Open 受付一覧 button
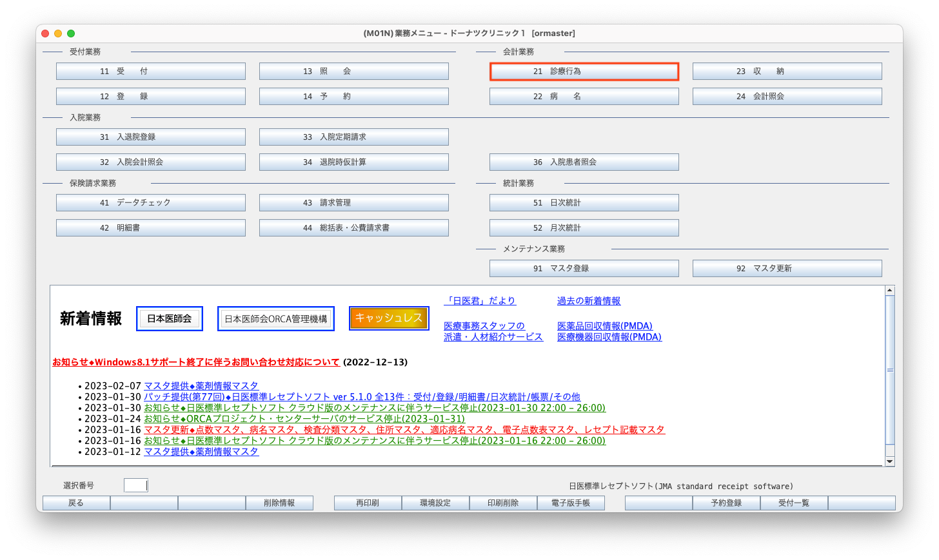Screen dimensions: 939x560 794,503
